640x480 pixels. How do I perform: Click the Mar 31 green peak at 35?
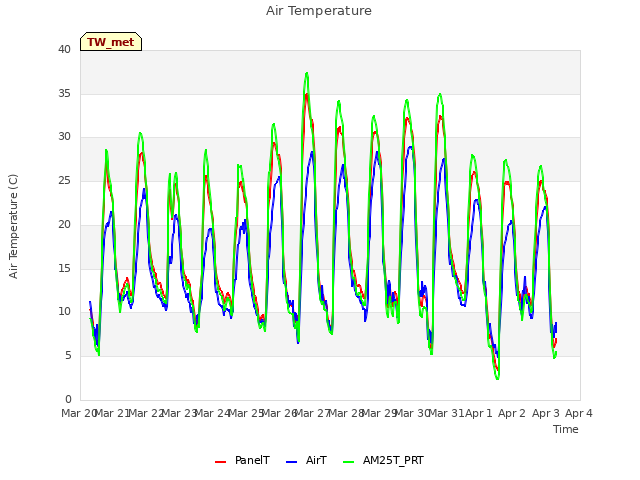click(440, 94)
